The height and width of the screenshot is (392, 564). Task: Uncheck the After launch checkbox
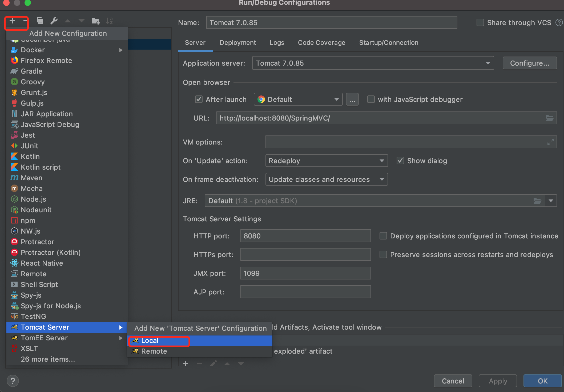(x=199, y=99)
